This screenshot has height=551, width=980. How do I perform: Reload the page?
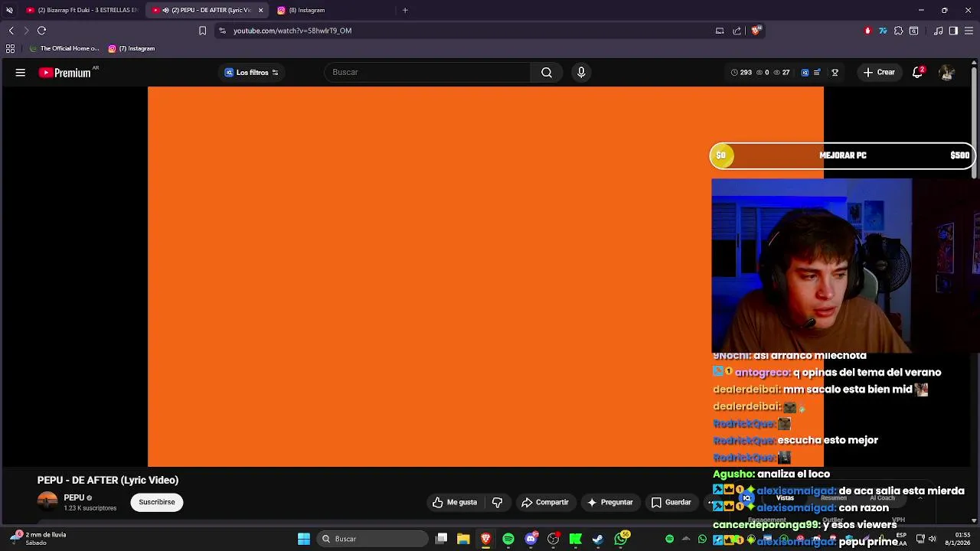pyautogui.click(x=42, y=31)
